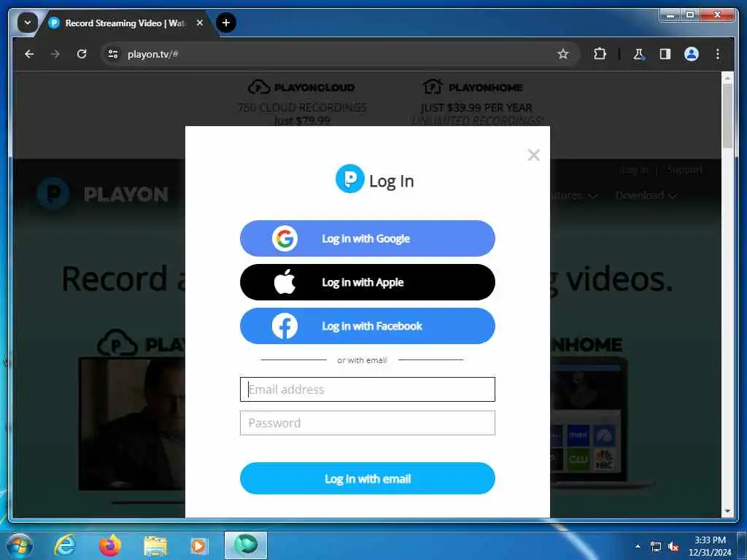Screen dimensions: 747x560
Task: Click the Google G icon on the button
Action: tap(285, 238)
